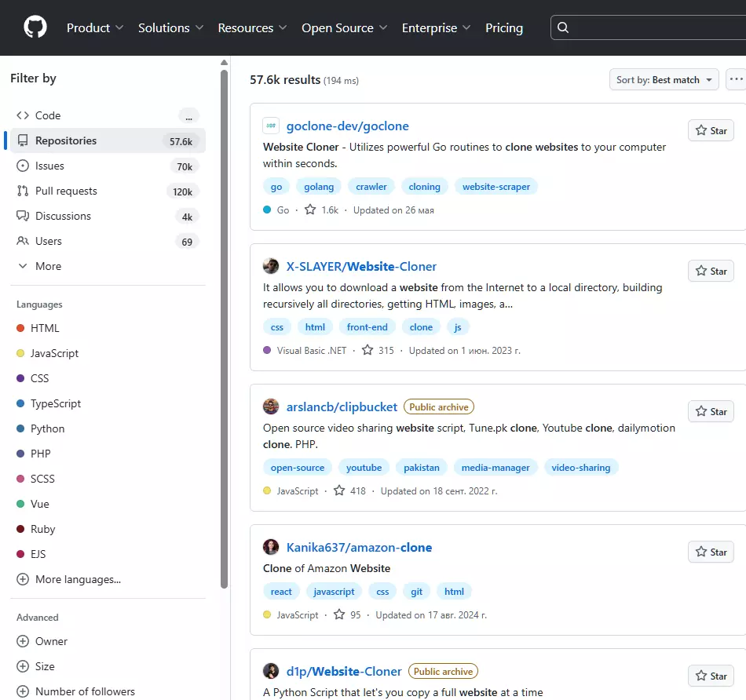Click the sidebar vertical scrollbar
This screenshot has width=746, height=700.
pyautogui.click(x=224, y=329)
